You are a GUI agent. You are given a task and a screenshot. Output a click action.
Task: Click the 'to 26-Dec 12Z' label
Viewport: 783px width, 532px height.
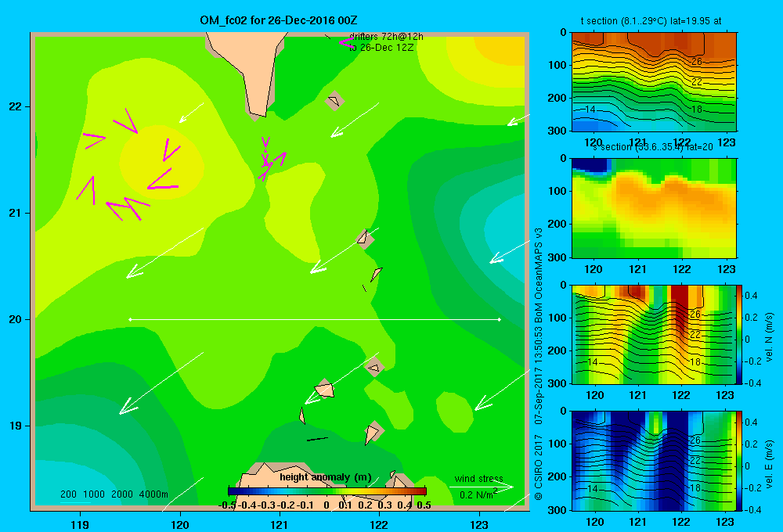click(381, 48)
